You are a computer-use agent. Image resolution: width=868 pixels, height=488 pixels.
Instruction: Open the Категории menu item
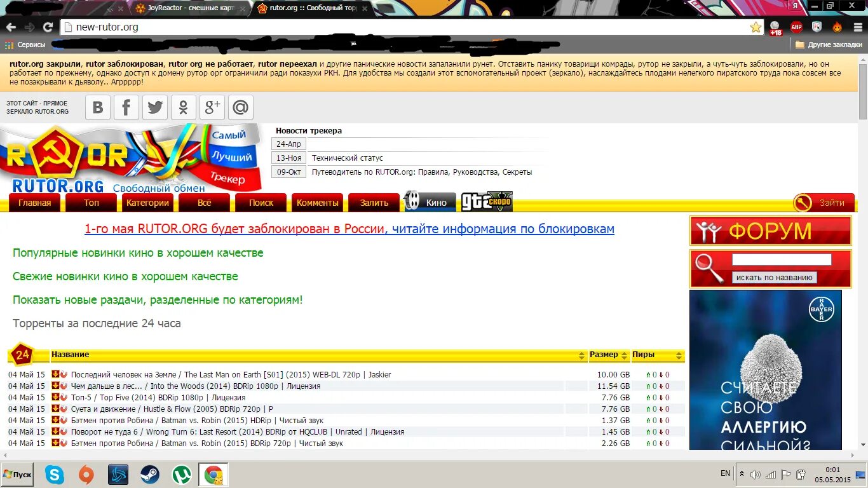coord(148,203)
